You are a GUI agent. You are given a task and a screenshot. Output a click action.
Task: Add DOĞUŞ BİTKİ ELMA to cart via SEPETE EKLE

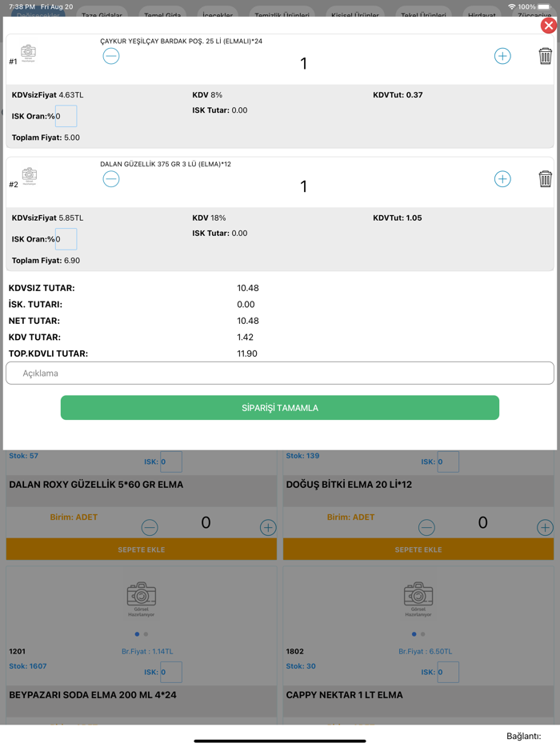tap(418, 549)
